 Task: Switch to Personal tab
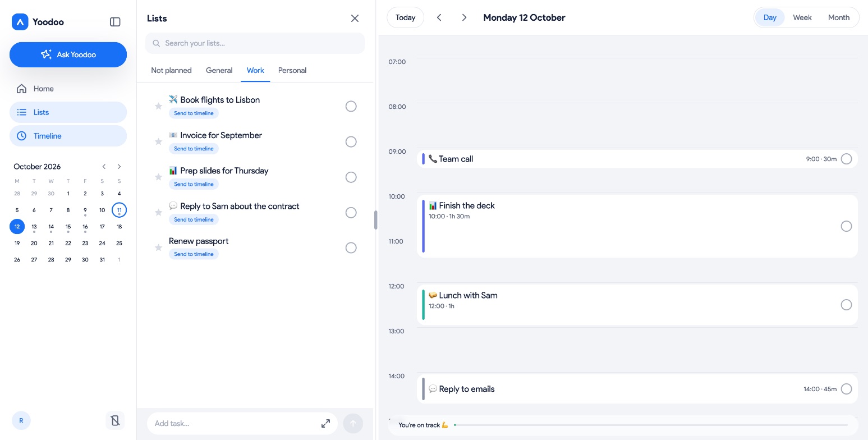click(292, 70)
